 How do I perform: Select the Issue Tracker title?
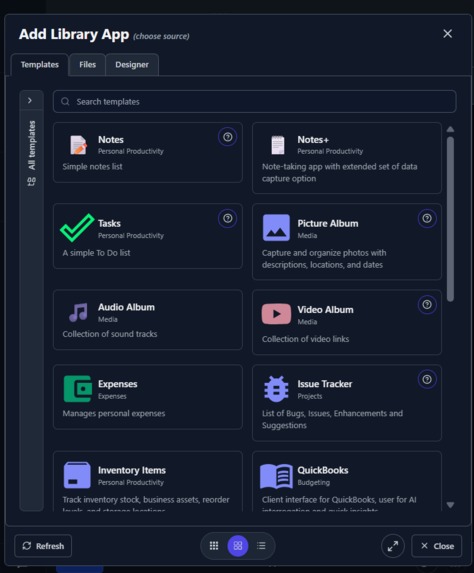(x=325, y=384)
